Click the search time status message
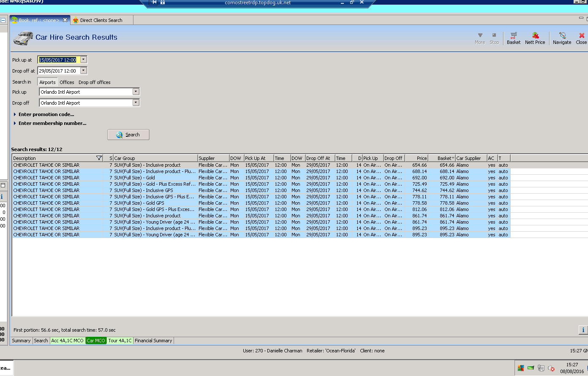The image size is (588, 376). tap(65, 330)
